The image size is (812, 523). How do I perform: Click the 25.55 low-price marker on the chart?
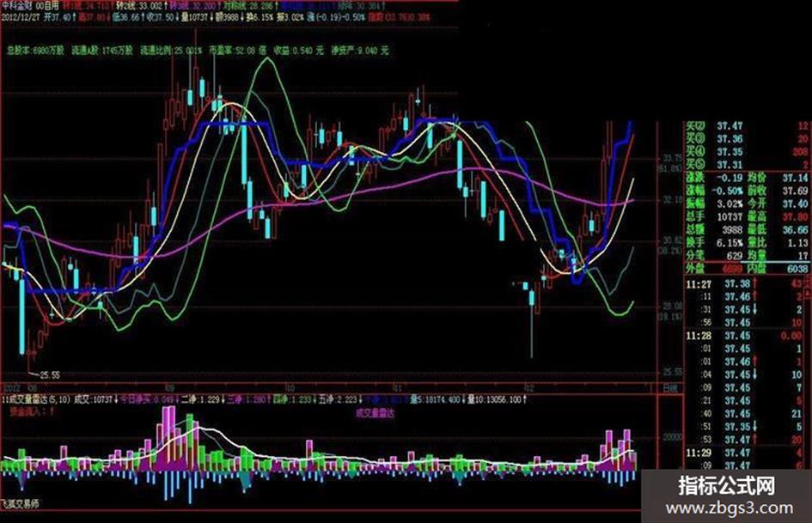click(x=50, y=375)
